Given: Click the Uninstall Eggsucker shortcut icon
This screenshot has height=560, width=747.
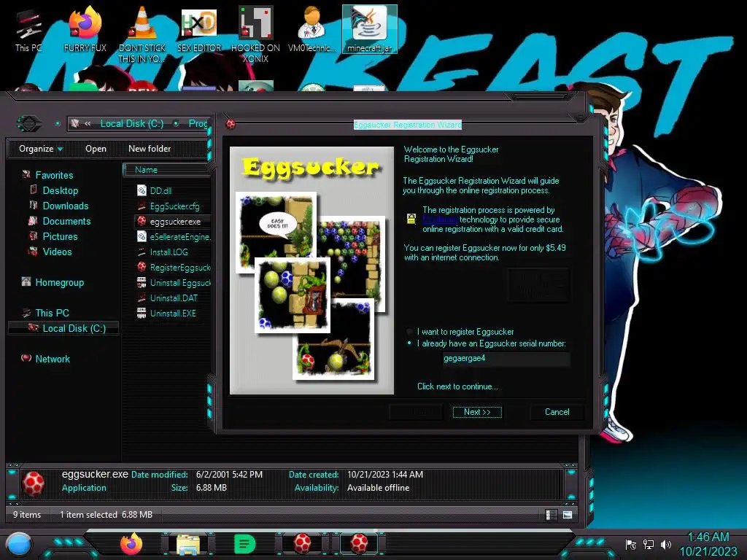Looking at the screenshot, I should 142,282.
